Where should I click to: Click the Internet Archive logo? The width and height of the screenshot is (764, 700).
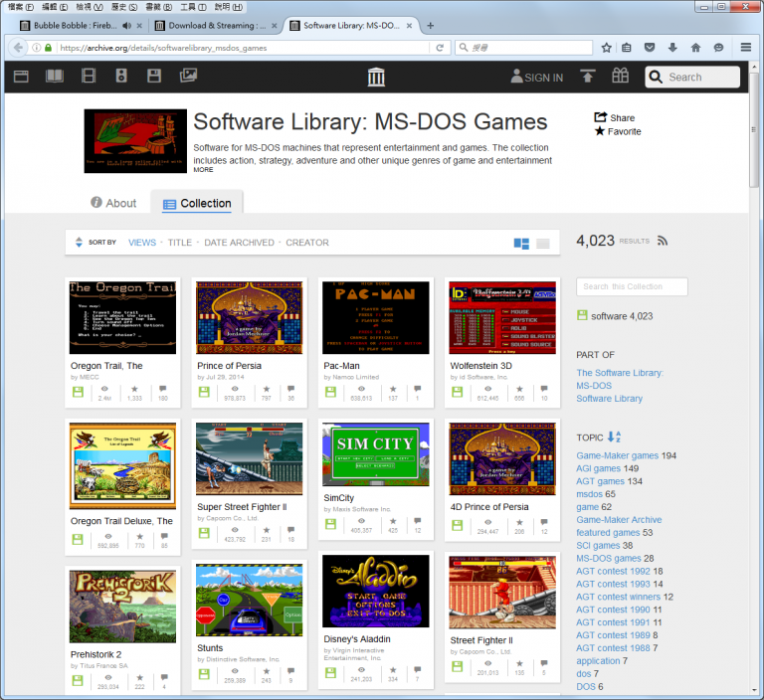click(376, 77)
